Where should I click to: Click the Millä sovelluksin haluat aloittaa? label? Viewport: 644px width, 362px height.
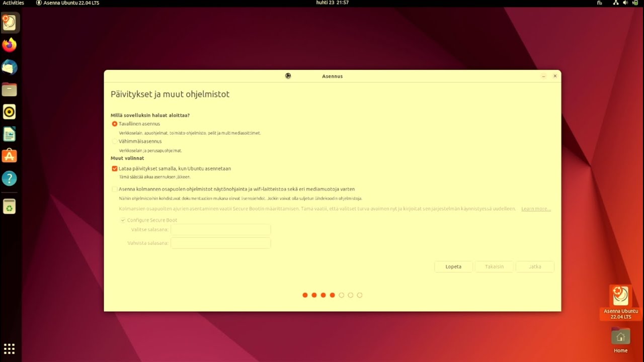coord(150,115)
